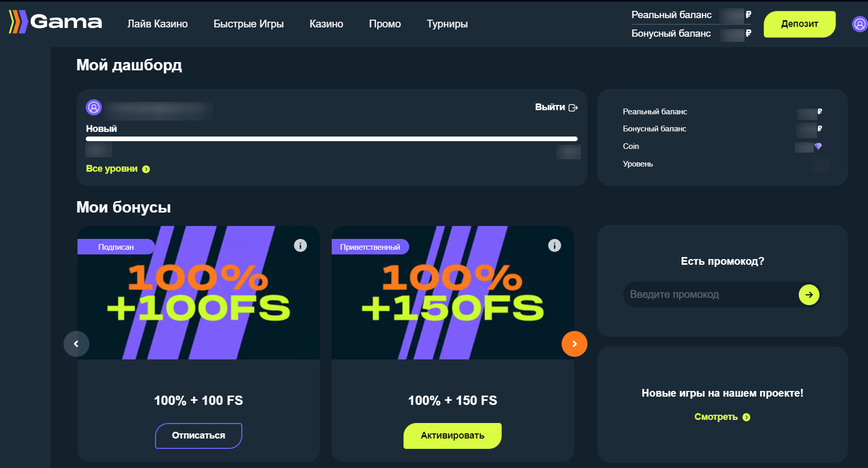Viewport: 868px width, 468px height.
Task: Submit promo code with arrow button
Action: [809, 295]
